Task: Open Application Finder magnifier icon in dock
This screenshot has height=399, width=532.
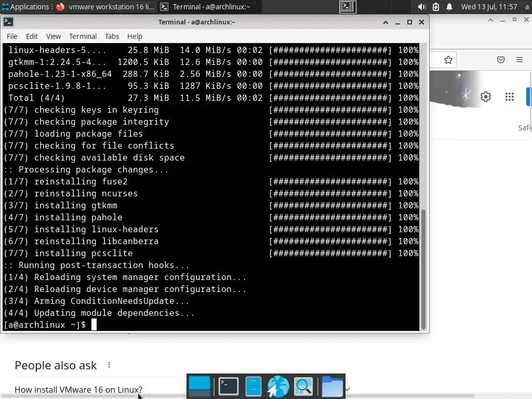Action: click(303, 387)
